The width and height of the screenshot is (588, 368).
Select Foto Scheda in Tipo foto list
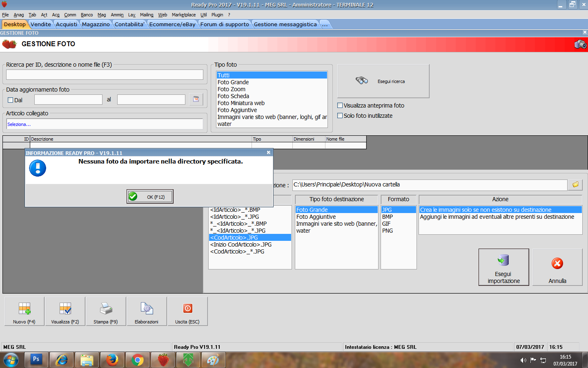[x=272, y=96]
